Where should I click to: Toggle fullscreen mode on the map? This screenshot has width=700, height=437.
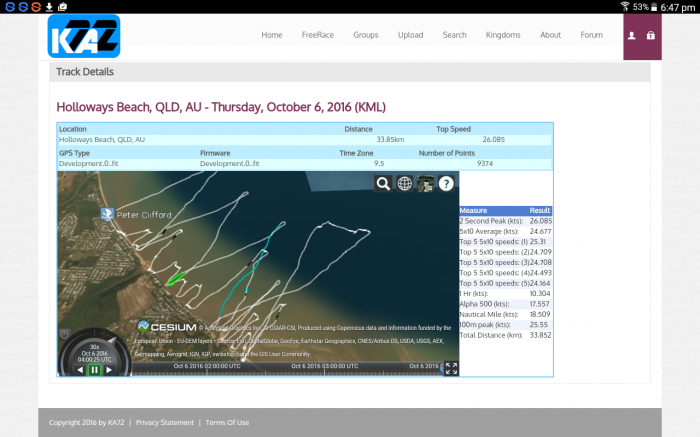[451, 368]
